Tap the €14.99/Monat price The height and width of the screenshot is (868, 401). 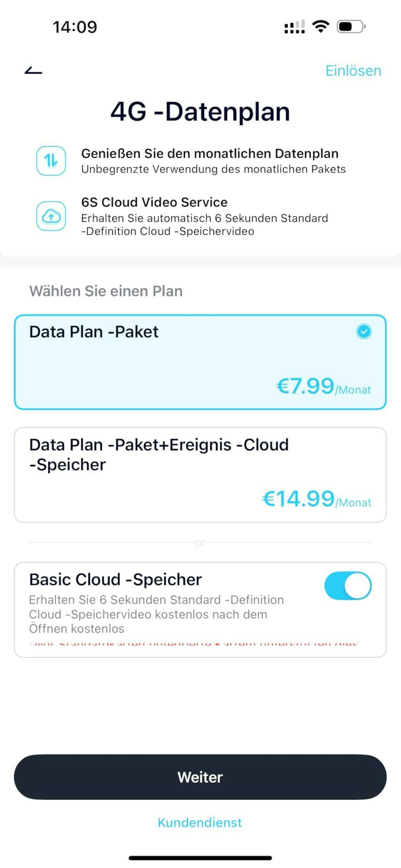[316, 499]
